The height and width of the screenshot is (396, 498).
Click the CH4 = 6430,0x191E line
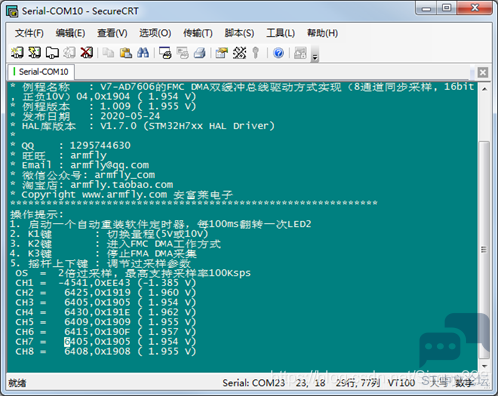(x=106, y=312)
